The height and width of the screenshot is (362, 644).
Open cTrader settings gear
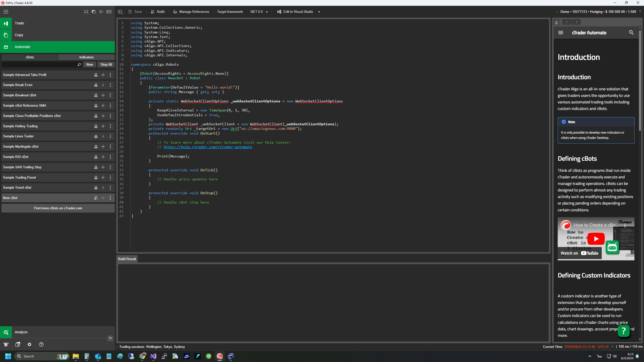click(29, 345)
